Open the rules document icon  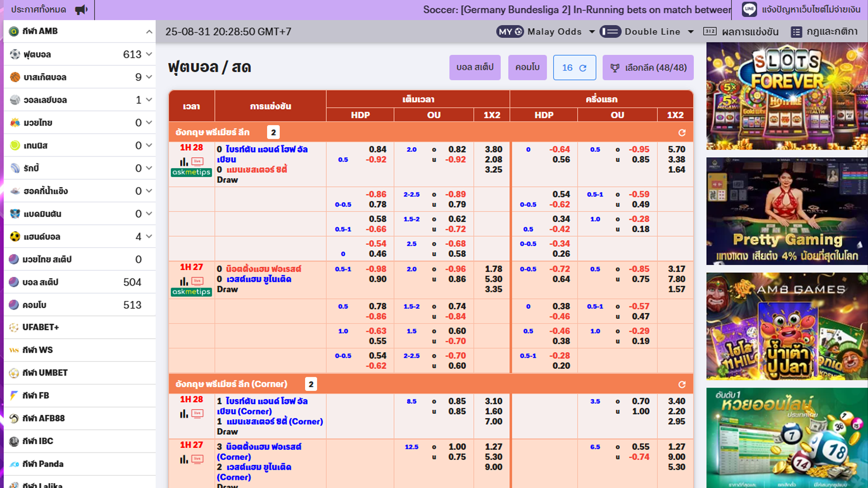point(796,32)
